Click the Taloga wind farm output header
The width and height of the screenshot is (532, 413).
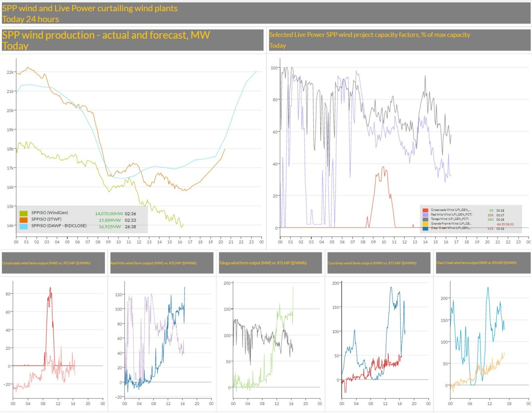[263, 263]
